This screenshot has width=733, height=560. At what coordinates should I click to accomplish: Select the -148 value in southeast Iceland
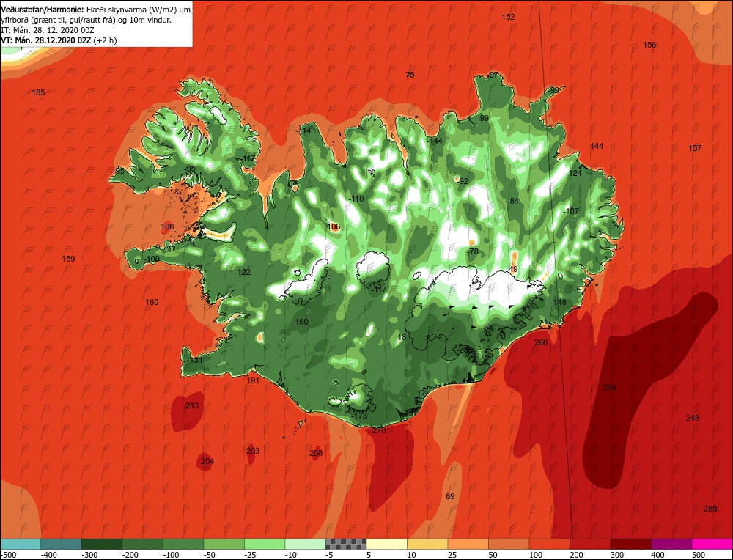558,302
